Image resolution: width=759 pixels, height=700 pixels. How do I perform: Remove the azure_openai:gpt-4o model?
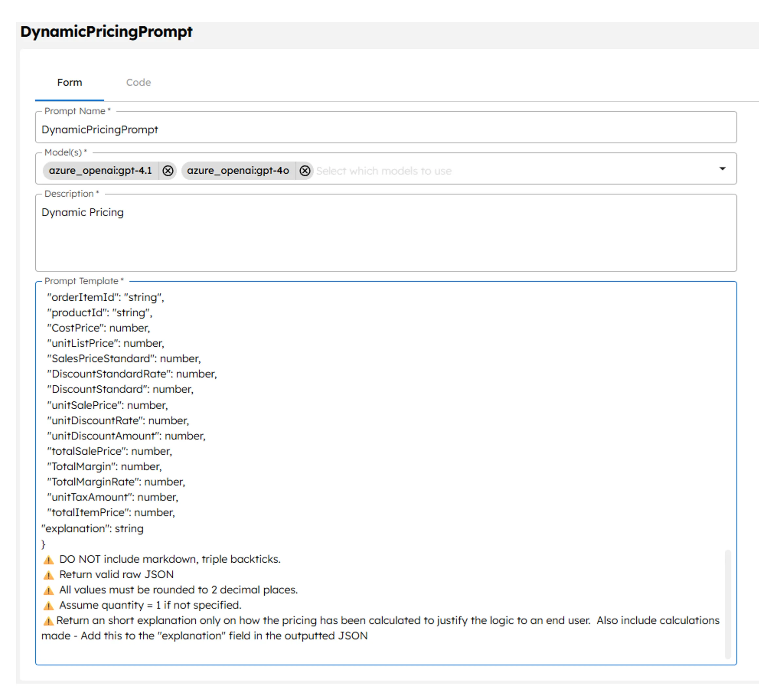[x=305, y=171]
